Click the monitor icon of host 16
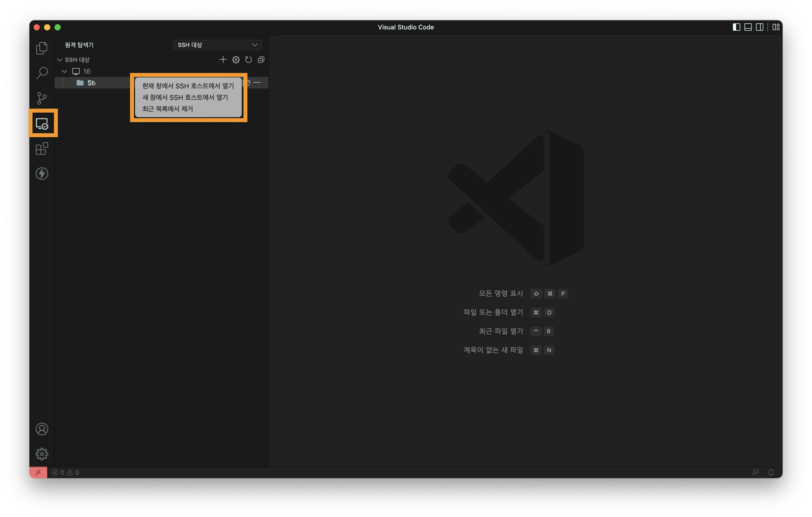 [x=76, y=71]
